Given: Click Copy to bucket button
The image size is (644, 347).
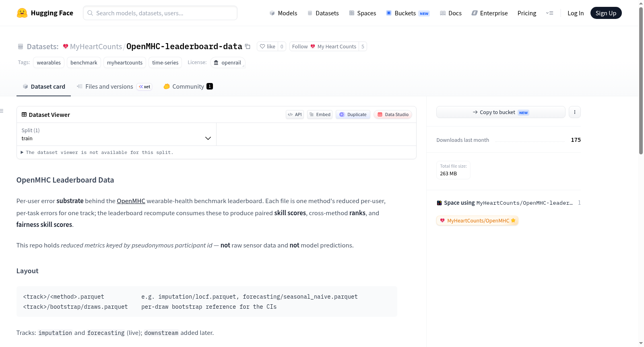Looking at the screenshot, I should point(501,112).
